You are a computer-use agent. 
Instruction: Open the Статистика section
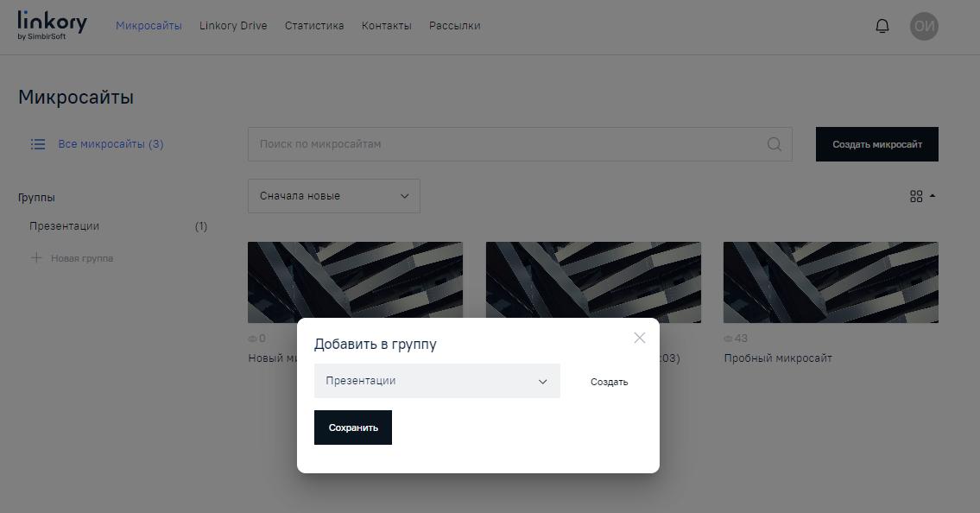point(313,25)
